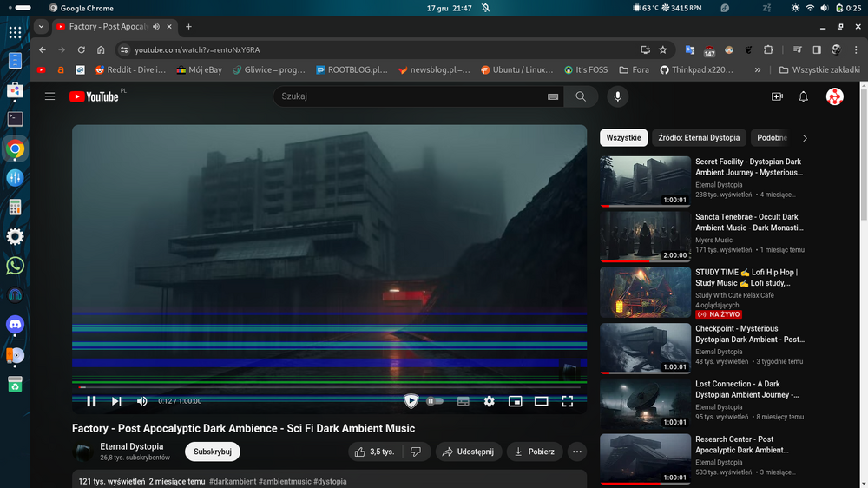Activate miniplayer mode

[x=516, y=401]
